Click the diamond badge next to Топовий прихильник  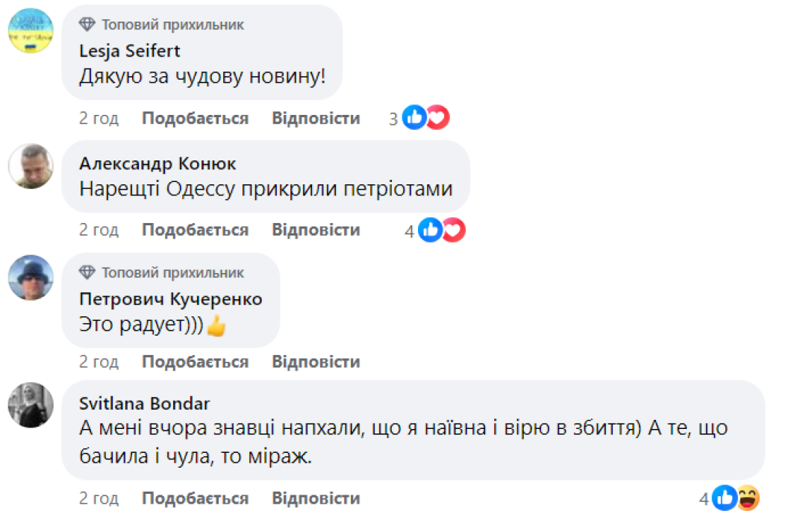87,24
